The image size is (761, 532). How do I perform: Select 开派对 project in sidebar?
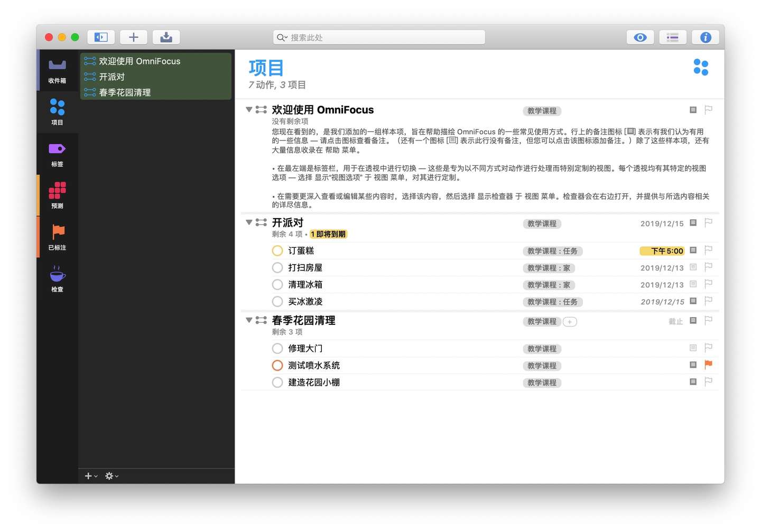click(x=156, y=77)
